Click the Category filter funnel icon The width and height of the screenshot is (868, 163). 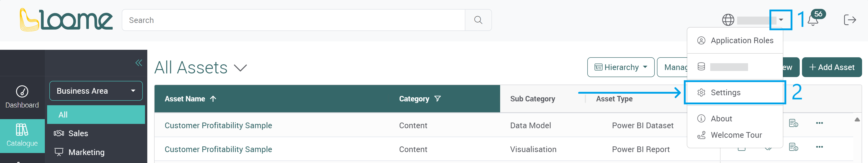437,99
